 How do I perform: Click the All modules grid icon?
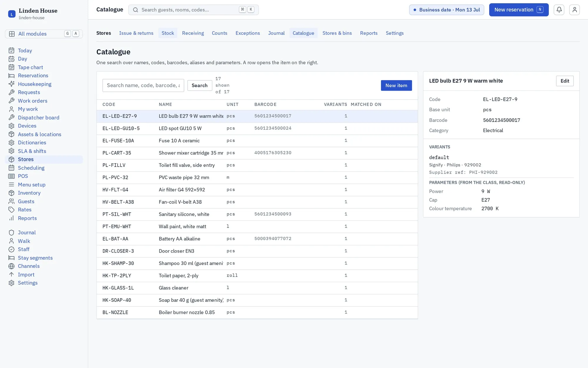coord(12,34)
